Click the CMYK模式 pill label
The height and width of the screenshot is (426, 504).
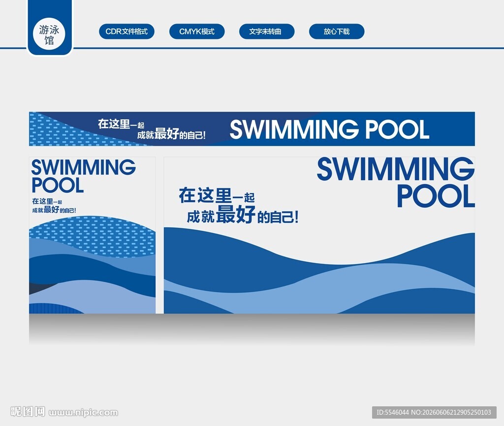pyautogui.click(x=197, y=31)
